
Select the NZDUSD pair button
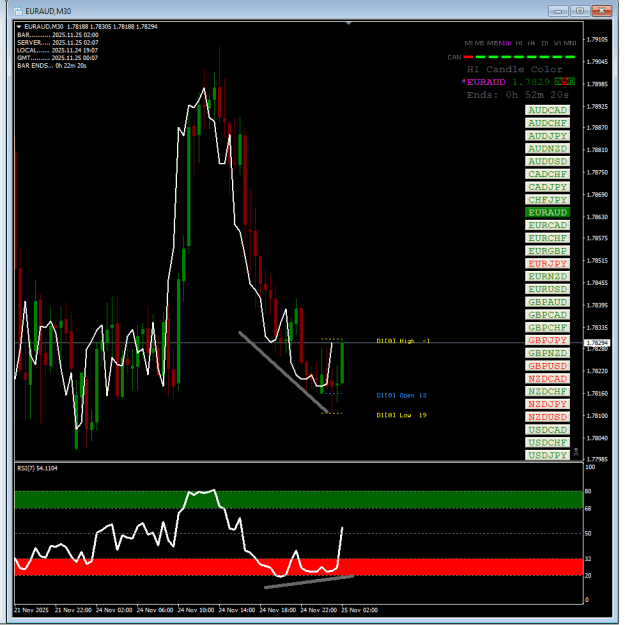547,417
